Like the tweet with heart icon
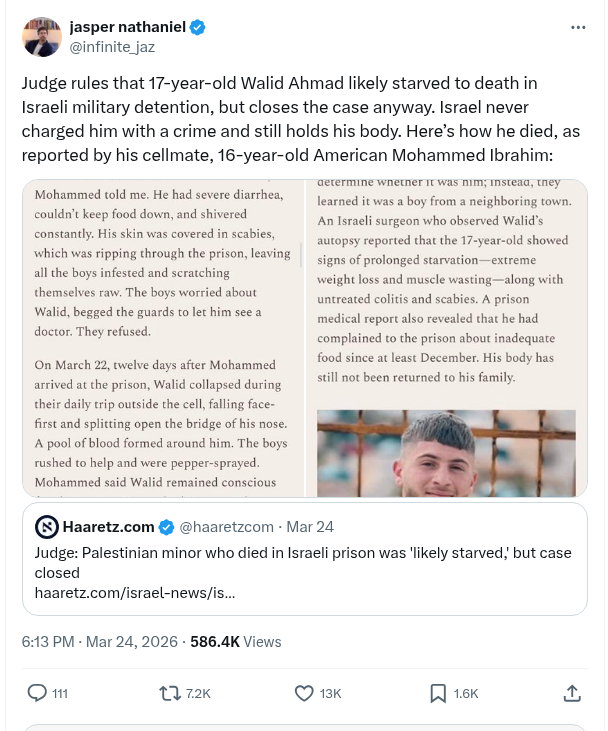The height and width of the screenshot is (731, 608). pyautogui.click(x=305, y=692)
